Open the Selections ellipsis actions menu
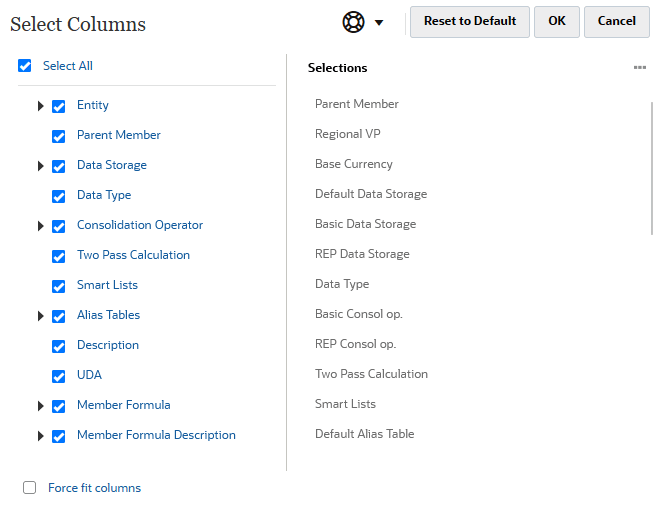The image size is (660, 506). point(640,68)
